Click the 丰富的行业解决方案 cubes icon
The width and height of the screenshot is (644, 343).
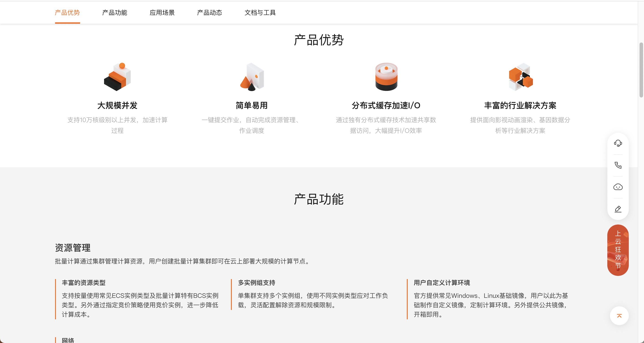coord(520,76)
